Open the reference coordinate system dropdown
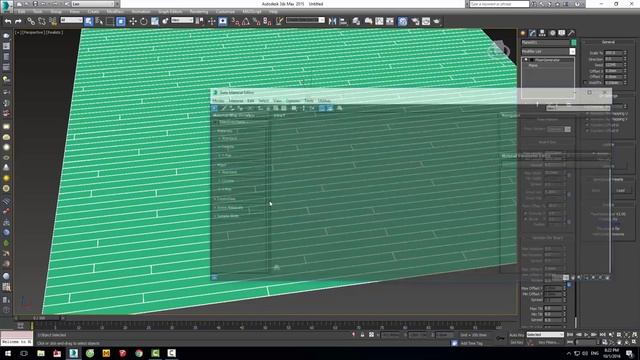 pos(182,20)
